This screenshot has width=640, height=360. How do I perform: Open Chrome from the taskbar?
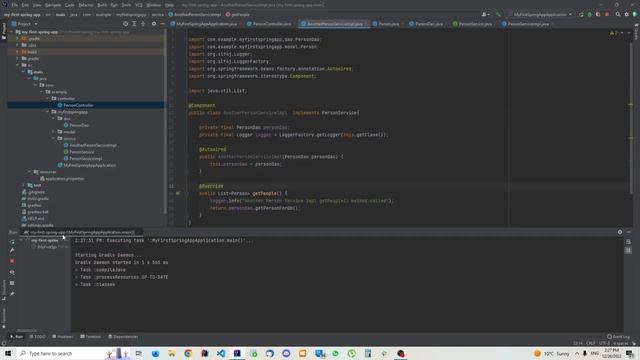click(188, 353)
